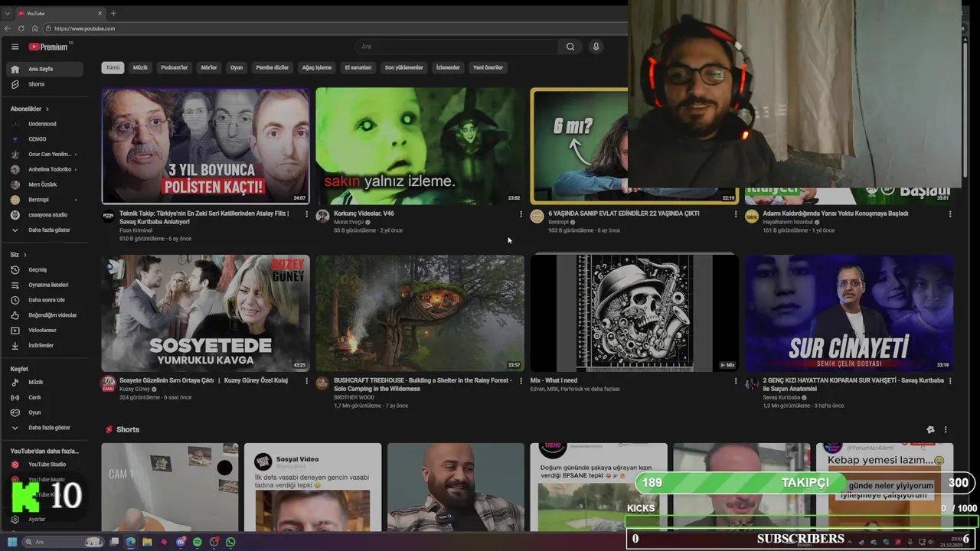Open casayona studio subscription
Viewport: 980px width, 551px height.
pyautogui.click(x=44, y=215)
